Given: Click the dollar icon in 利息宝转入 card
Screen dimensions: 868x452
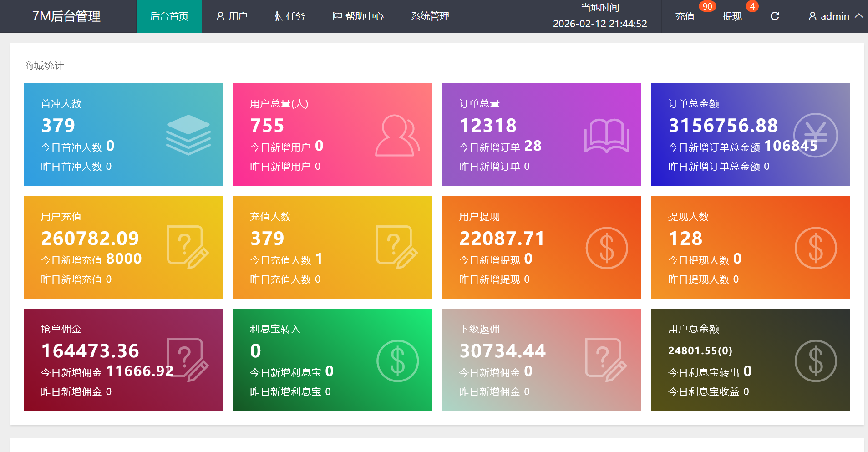Looking at the screenshot, I should (397, 361).
